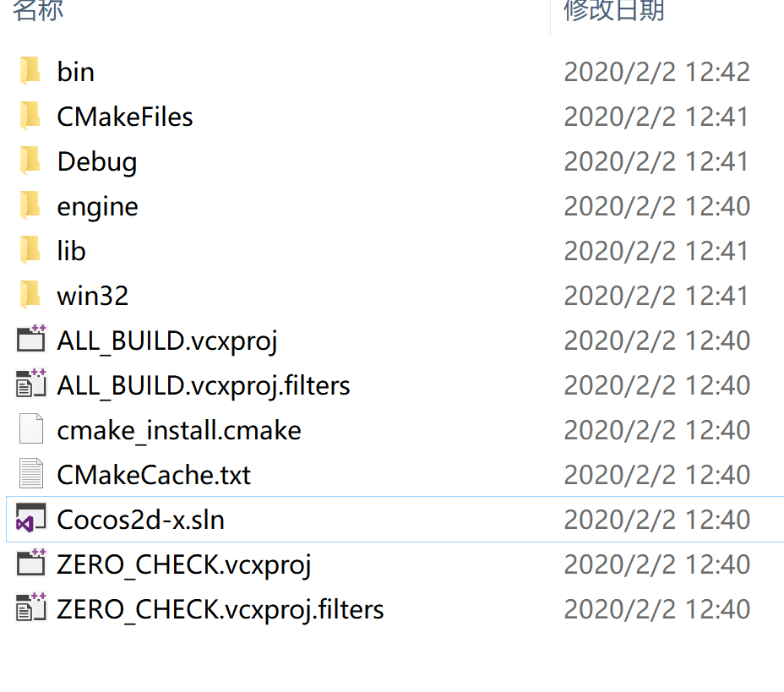Select the ZERO_CHECK.vcxproj.filters file name

[x=220, y=609]
